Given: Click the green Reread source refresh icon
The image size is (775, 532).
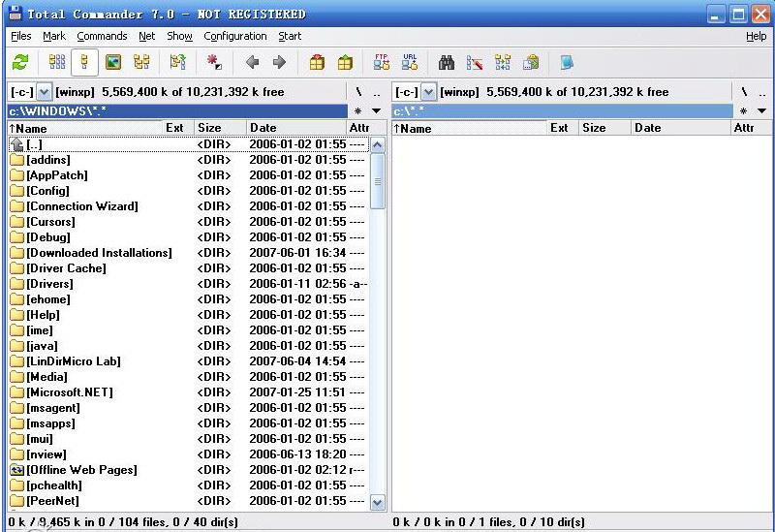Looking at the screenshot, I should 20,62.
